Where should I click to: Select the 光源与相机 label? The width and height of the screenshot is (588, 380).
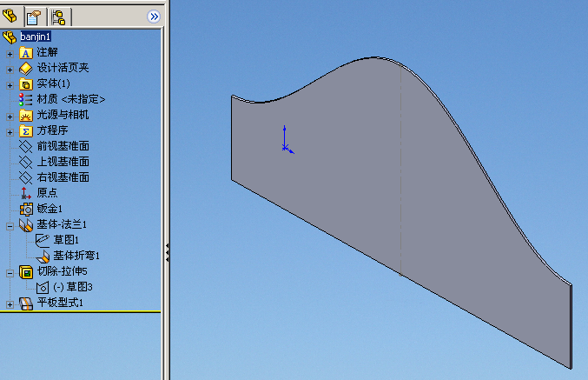[x=63, y=115]
